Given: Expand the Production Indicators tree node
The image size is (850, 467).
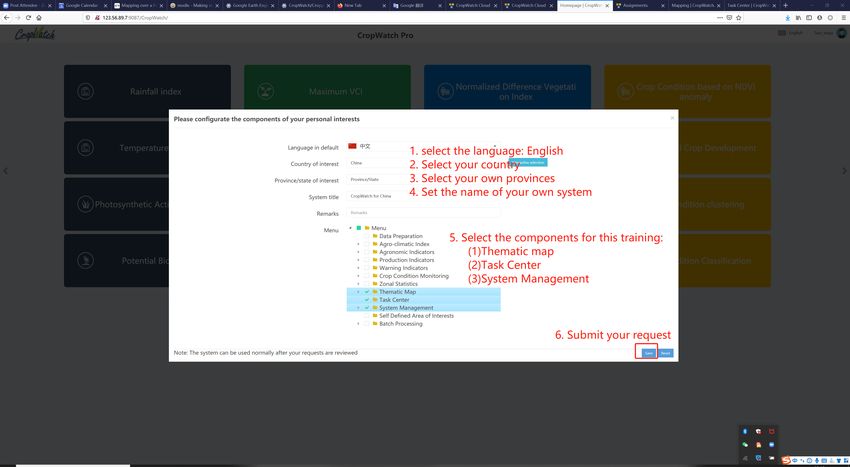Looking at the screenshot, I should pos(358,260).
